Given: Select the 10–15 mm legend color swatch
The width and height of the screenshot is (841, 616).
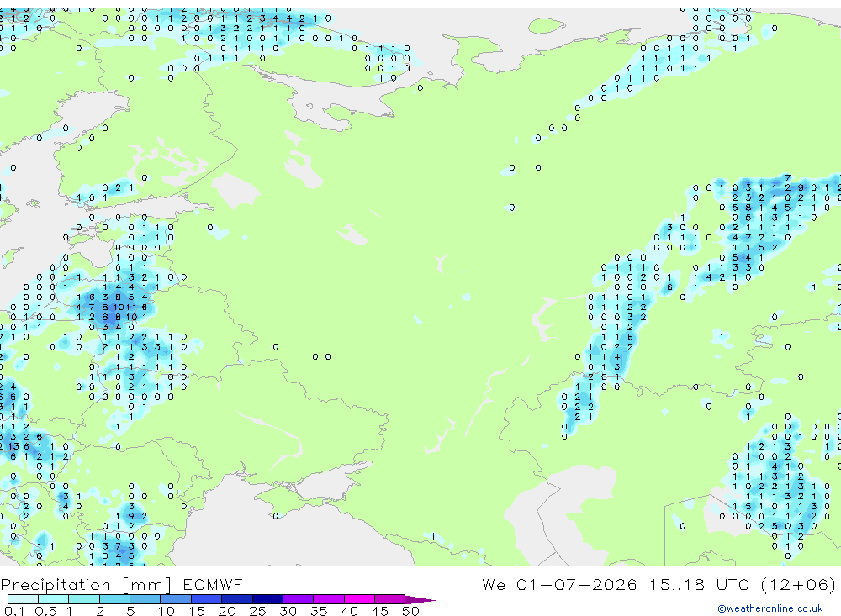Looking at the screenshot, I should click(176, 599).
